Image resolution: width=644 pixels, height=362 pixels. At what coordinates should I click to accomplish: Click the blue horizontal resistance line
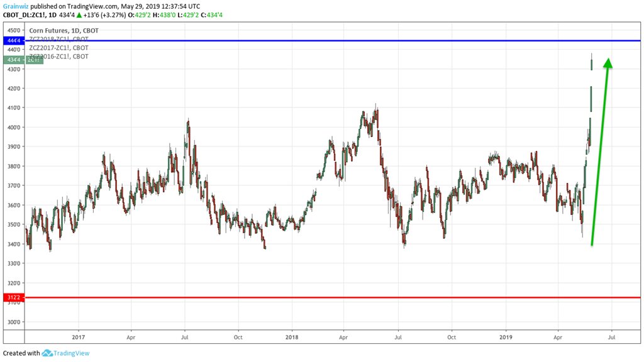pyautogui.click(x=314, y=41)
